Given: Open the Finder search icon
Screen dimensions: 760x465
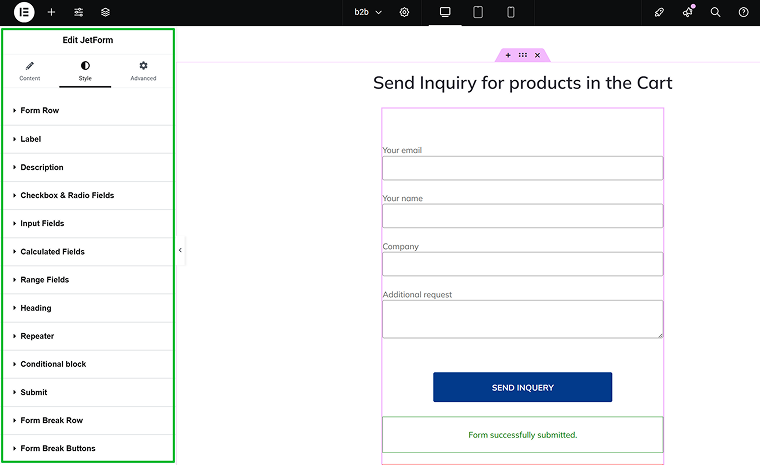Looking at the screenshot, I should 715,12.
